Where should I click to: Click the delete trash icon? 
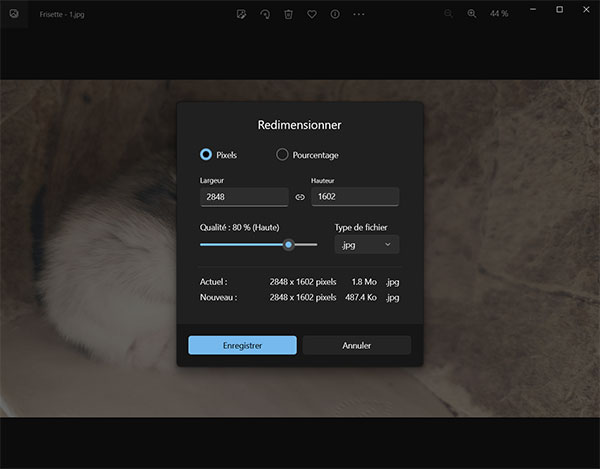click(288, 14)
